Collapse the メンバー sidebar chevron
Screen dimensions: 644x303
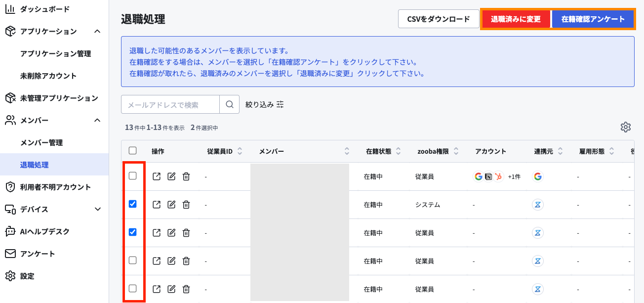coord(97,120)
